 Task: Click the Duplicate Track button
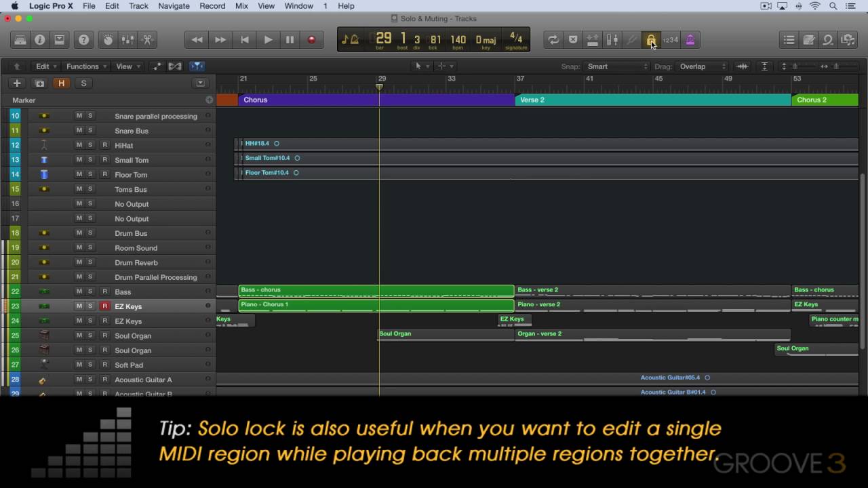click(39, 83)
